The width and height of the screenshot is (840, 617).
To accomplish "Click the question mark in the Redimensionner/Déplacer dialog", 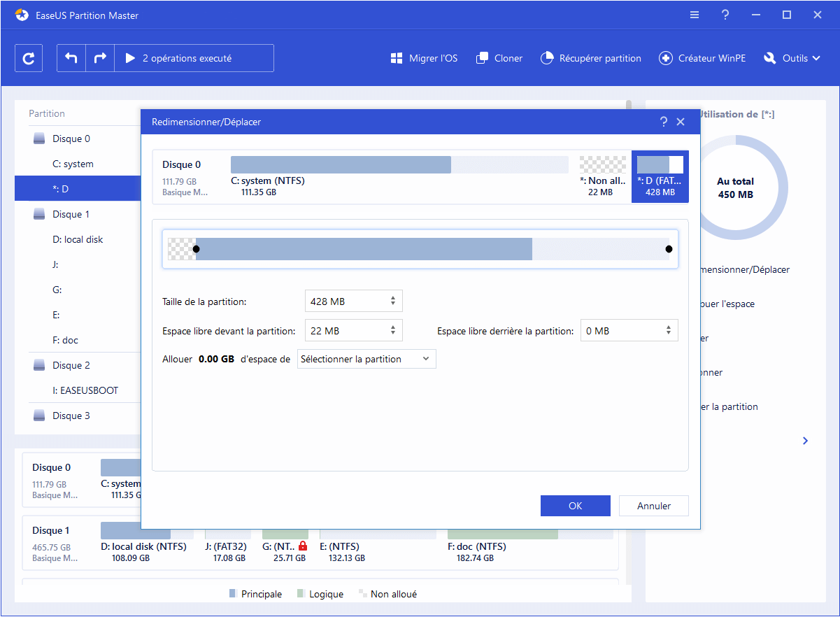I will [663, 121].
